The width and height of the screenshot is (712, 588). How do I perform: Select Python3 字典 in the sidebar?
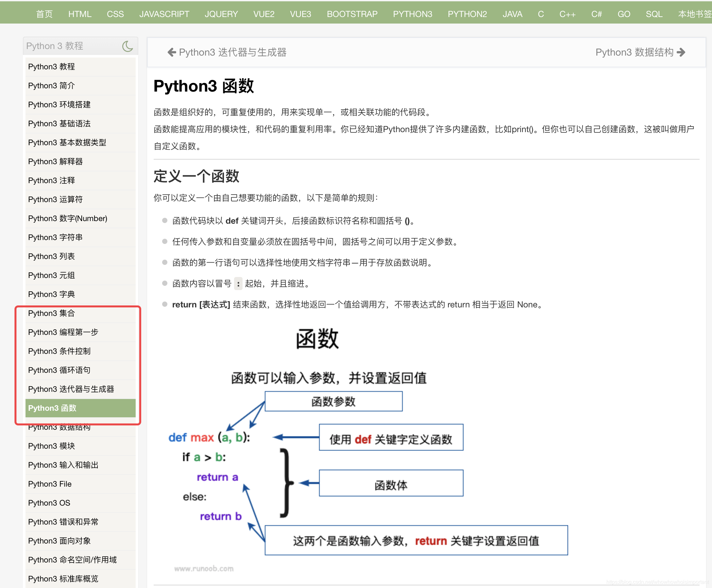click(51, 294)
